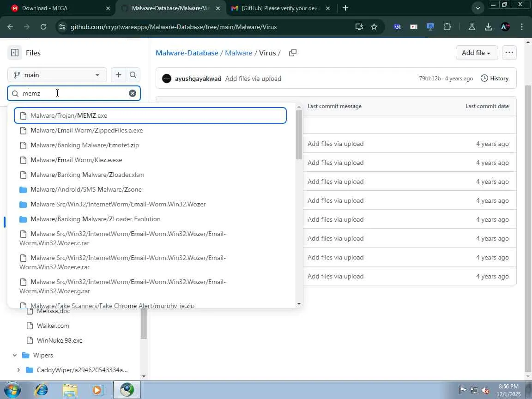This screenshot has height=399, width=532.
Task: Select the Wozer.g.rar search result
Action: tap(150, 286)
